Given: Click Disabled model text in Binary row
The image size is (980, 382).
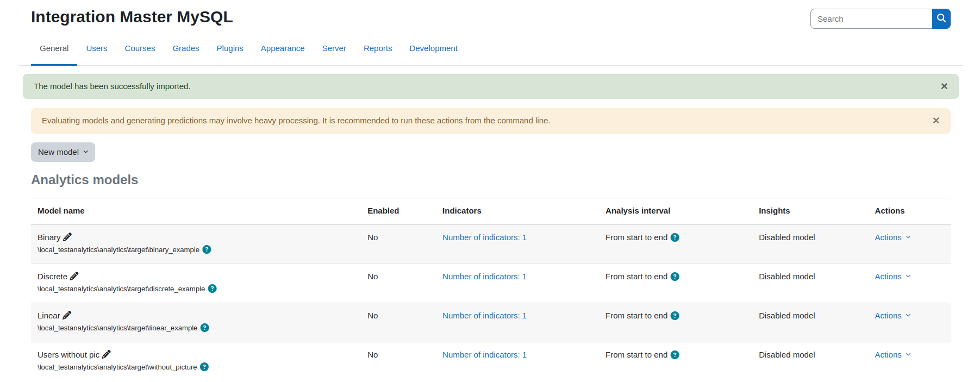Looking at the screenshot, I should (x=787, y=237).
